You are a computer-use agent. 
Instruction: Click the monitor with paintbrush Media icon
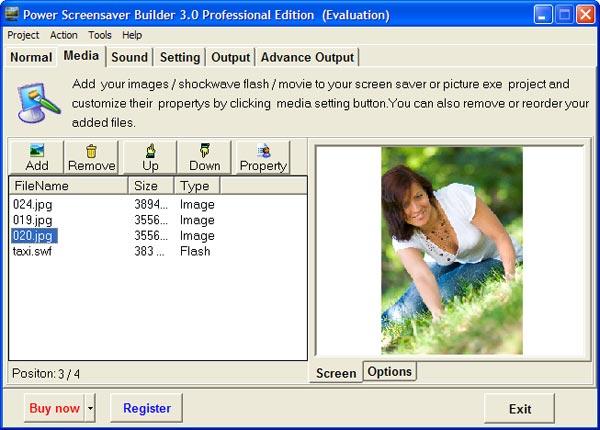[x=38, y=103]
